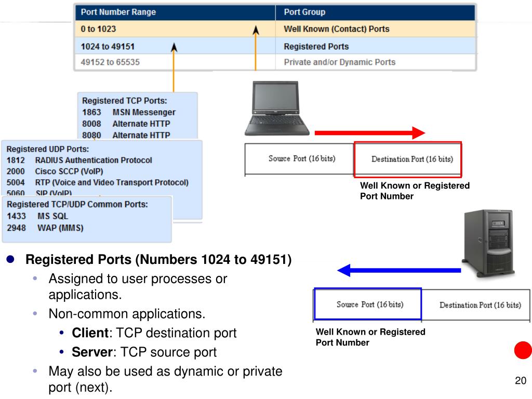Select the Port Number Range column header

click(118, 12)
